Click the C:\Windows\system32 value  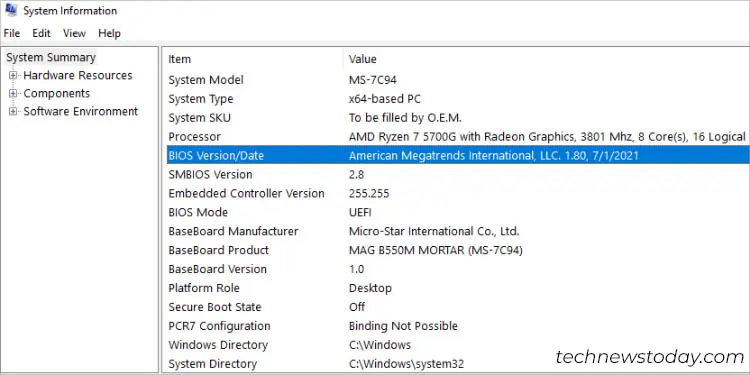pyautogui.click(x=406, y=364)
